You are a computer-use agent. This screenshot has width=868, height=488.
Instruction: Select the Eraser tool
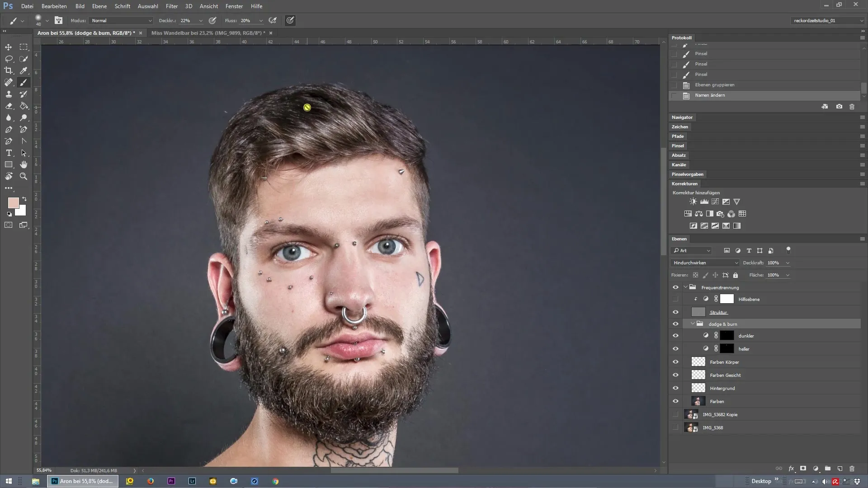(9, 106)
